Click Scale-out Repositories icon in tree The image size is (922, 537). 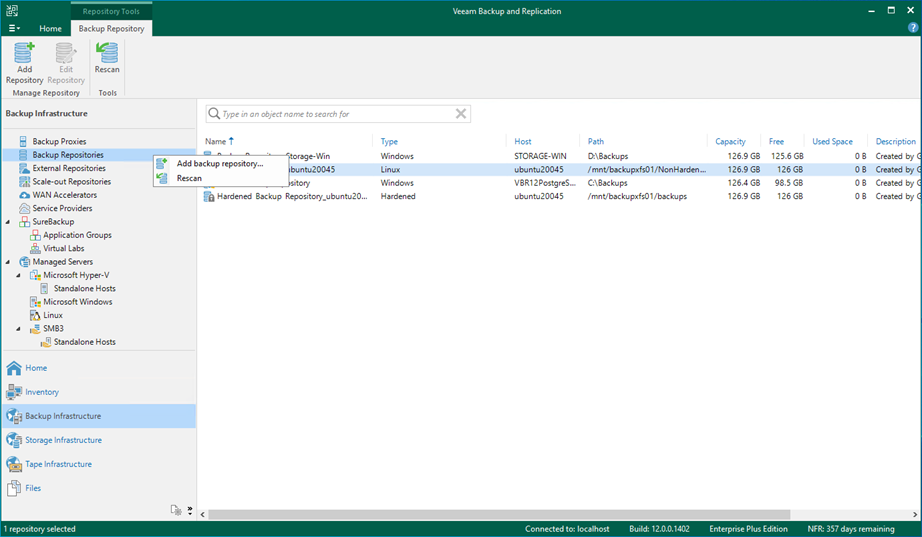[x=24, y=182]
